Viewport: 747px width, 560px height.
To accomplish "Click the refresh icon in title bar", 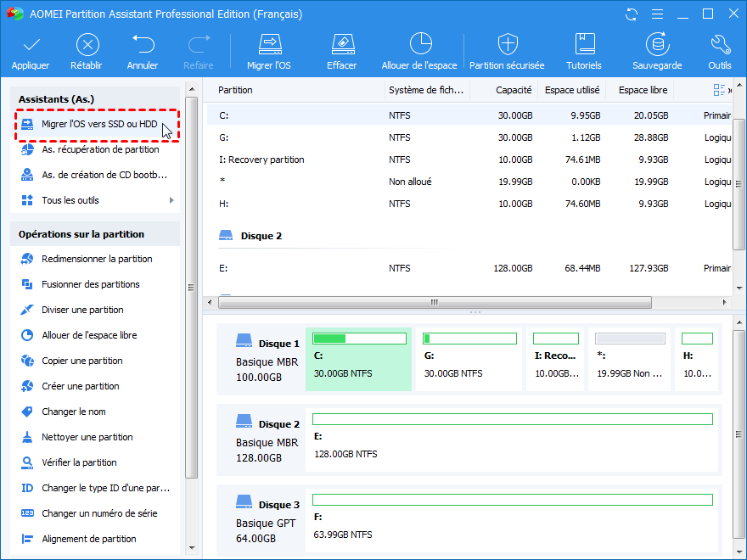I will pyautogui.click(x=631, y=14).
